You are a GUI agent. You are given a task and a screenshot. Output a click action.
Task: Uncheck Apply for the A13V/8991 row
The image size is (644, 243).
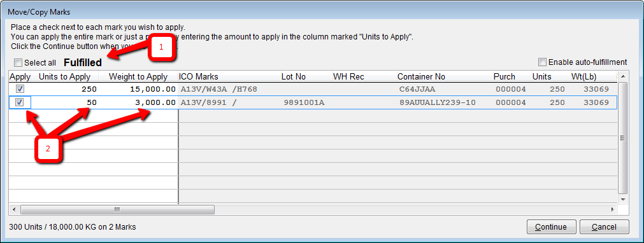coord(20,102)
